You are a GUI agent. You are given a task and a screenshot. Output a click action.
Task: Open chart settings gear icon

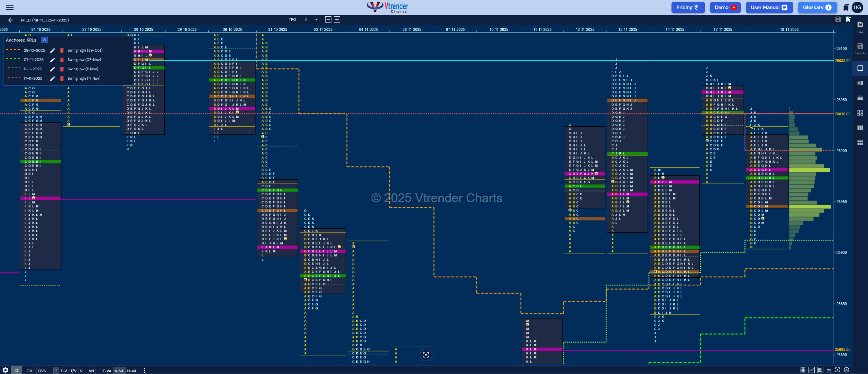click(x=6, y=370)
